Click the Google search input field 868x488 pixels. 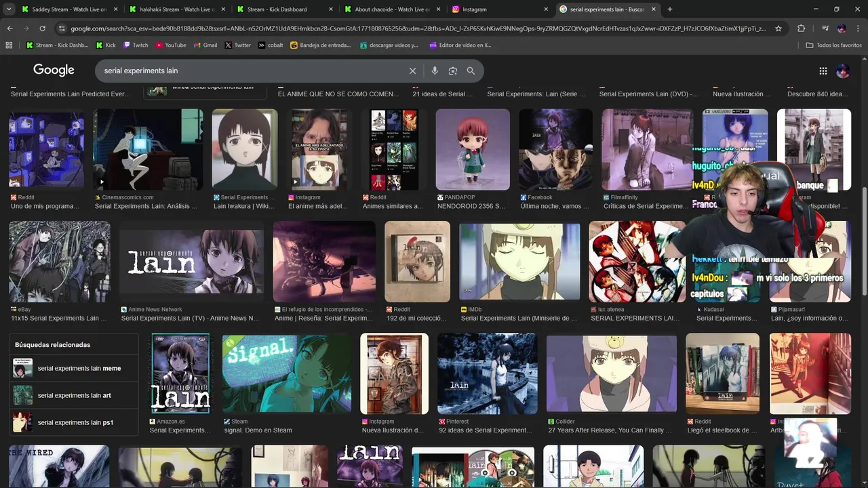click(251, 70)
